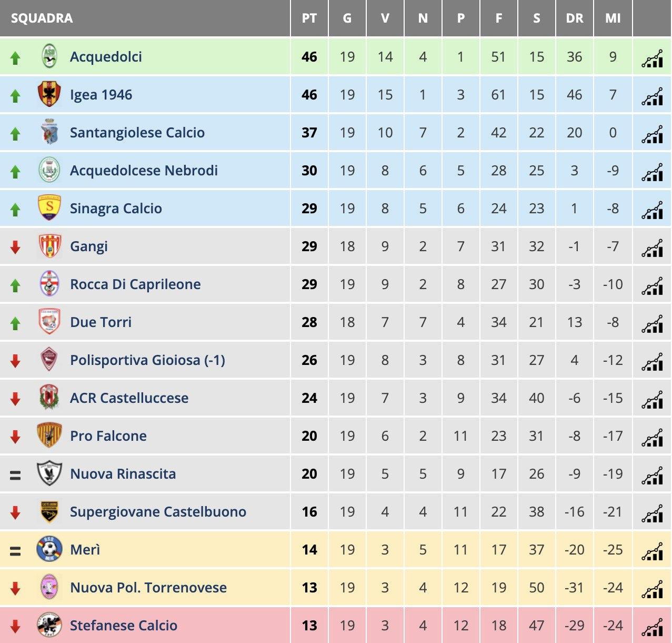Sort by the MI column header
The width and height of the screenshot is (672, 643).
[x=613, y=18]
